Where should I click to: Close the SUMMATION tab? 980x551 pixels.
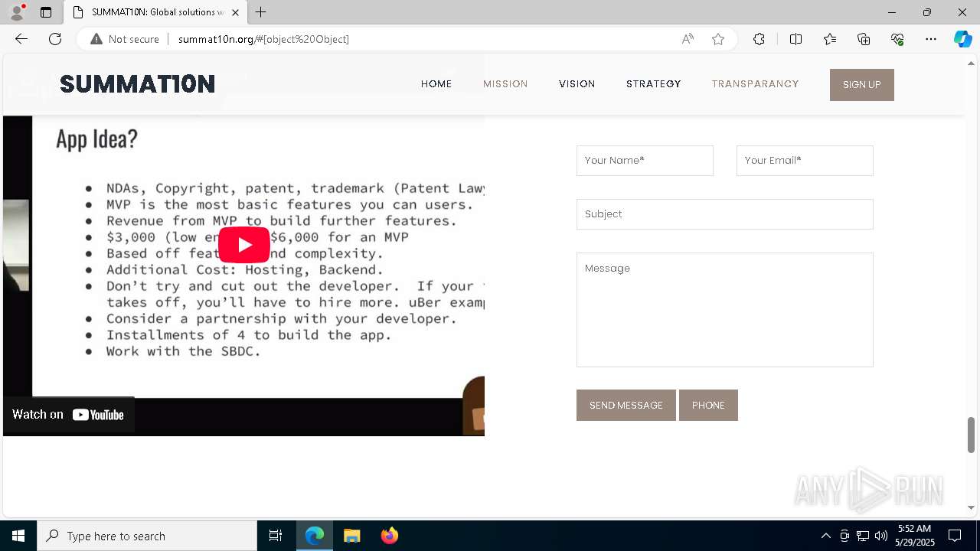click(x=235, y=12)
